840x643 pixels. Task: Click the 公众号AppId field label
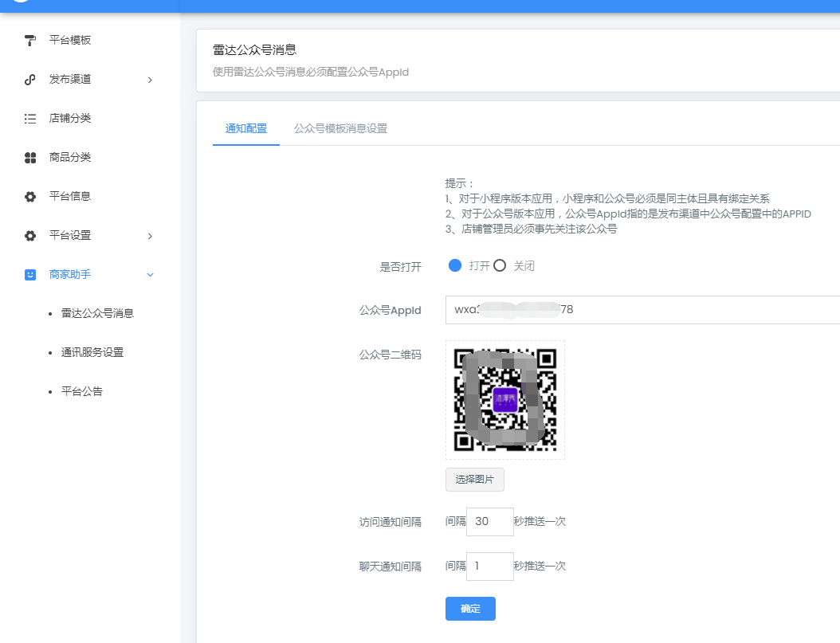[390, 310]
